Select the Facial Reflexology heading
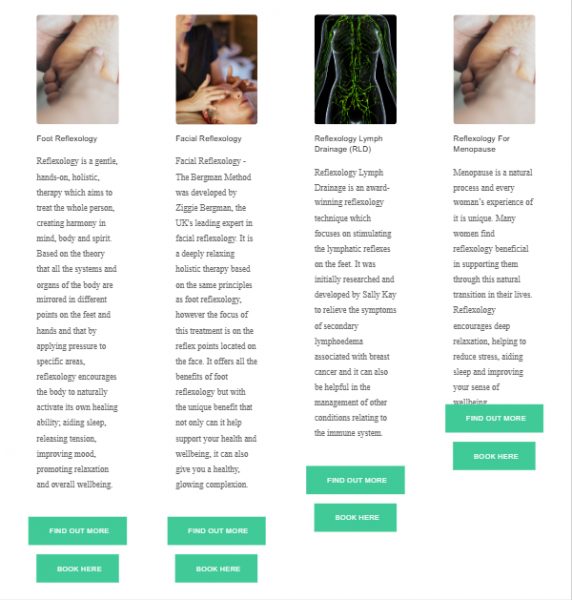The image size is (572, 600). [x=209, y=139]
